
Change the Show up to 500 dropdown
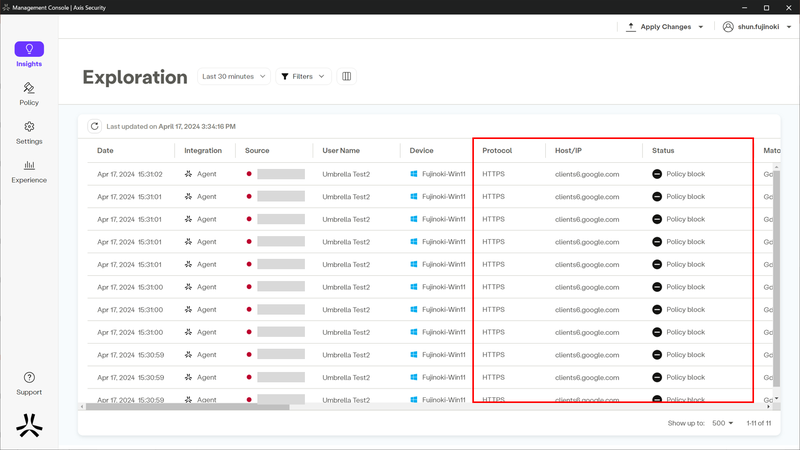tap(722, 423)
